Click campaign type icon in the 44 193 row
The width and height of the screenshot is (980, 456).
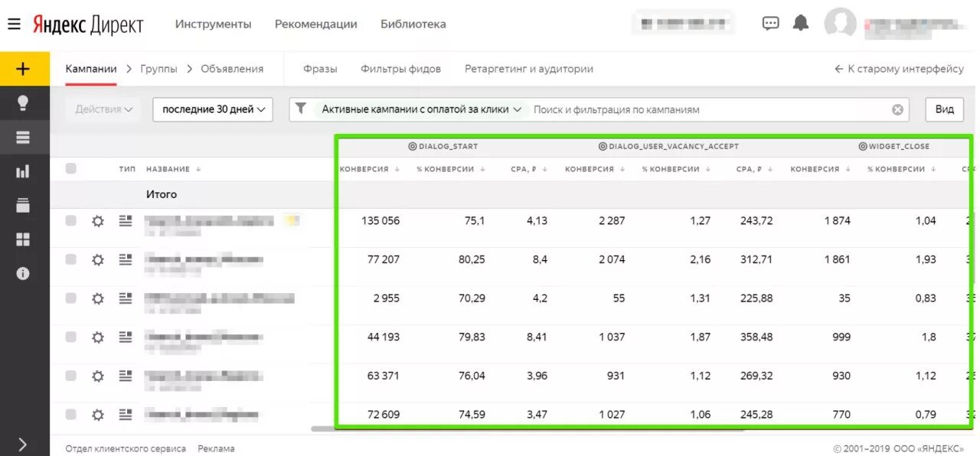[126, 337]
